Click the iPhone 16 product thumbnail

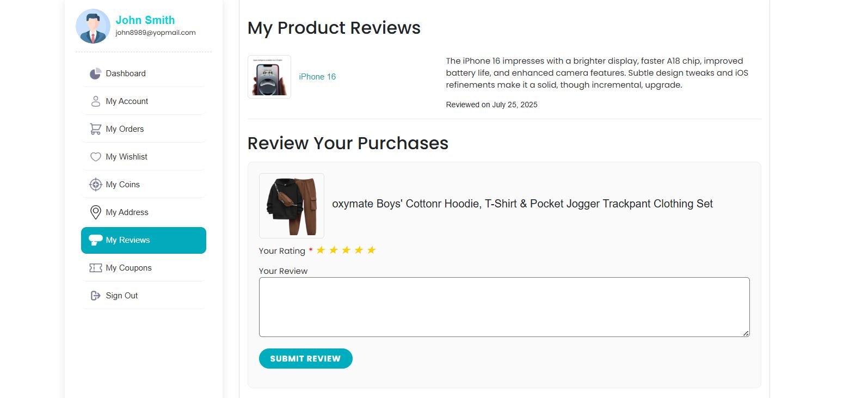[269, 77]
